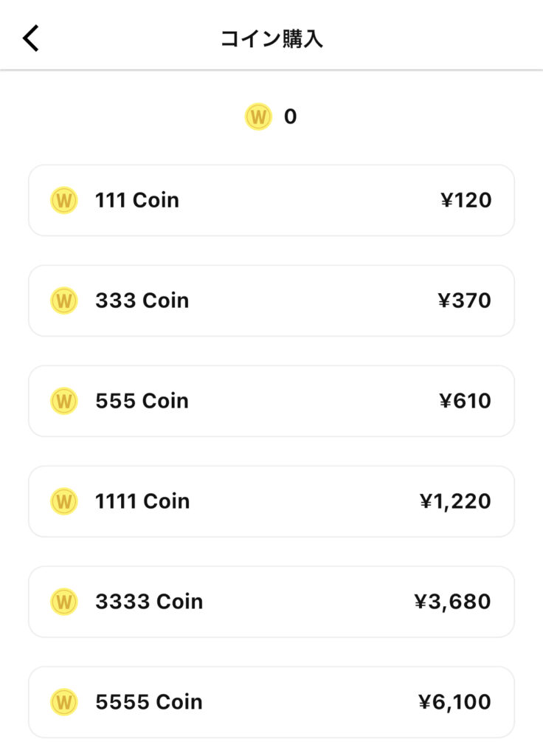Screen dimensions: 543x756
Task: Click coin icon beside 5555 Coin
Action: pos(64,702)
